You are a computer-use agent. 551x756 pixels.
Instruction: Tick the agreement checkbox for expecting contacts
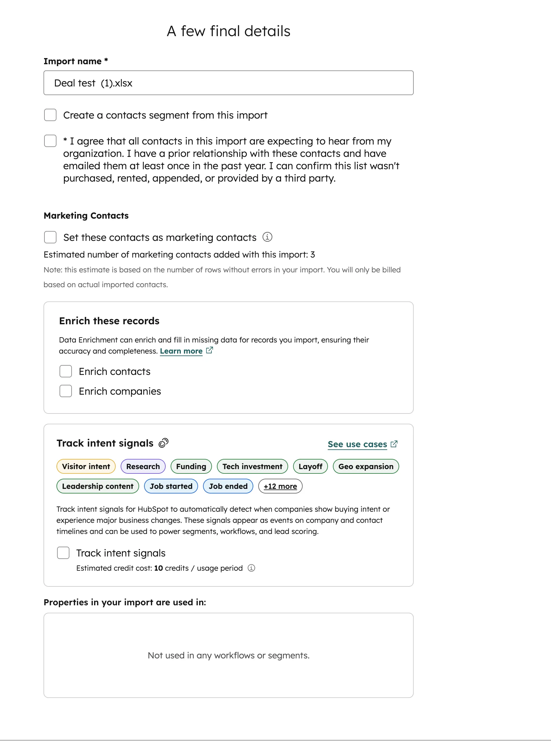coord(50,141)
